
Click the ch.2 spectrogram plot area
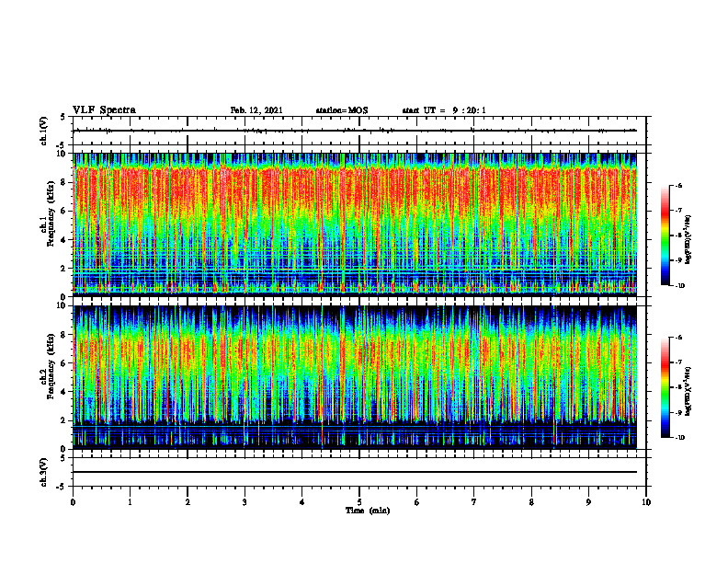[x=355, y=377]
